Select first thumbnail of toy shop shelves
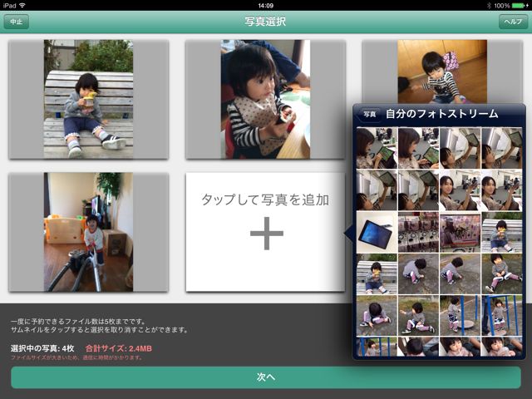Viewport: 532px width, 399px height. tap(418, 232)
